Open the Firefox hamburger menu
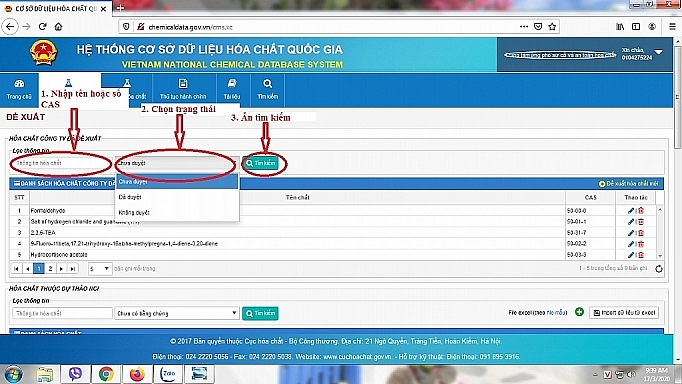 click(x=672, y=27)
